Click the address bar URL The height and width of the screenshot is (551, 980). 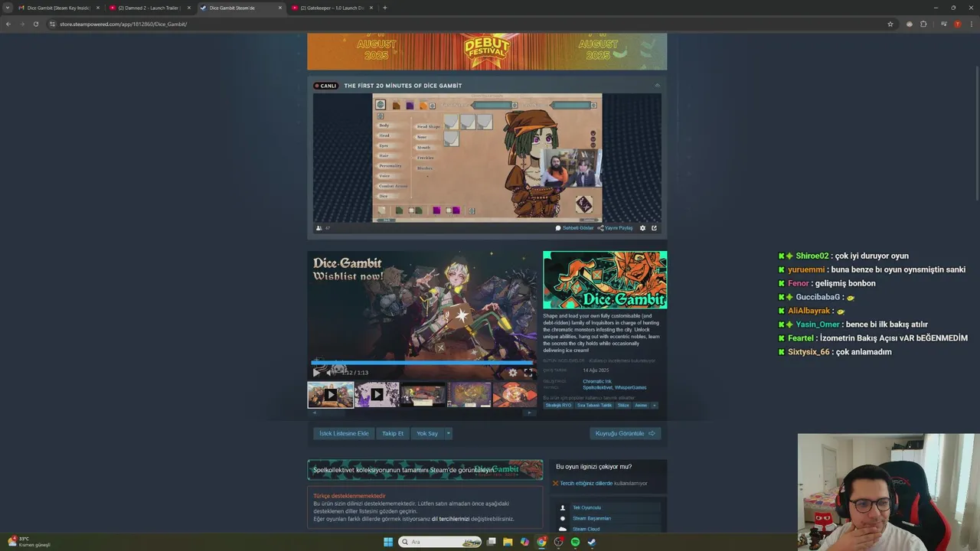tap(123, 24)
